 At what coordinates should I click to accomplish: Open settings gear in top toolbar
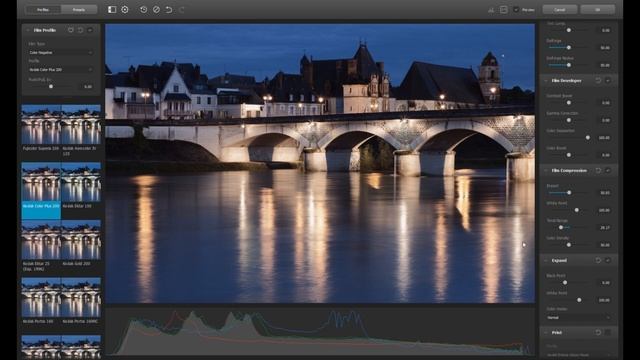[125, 9]
